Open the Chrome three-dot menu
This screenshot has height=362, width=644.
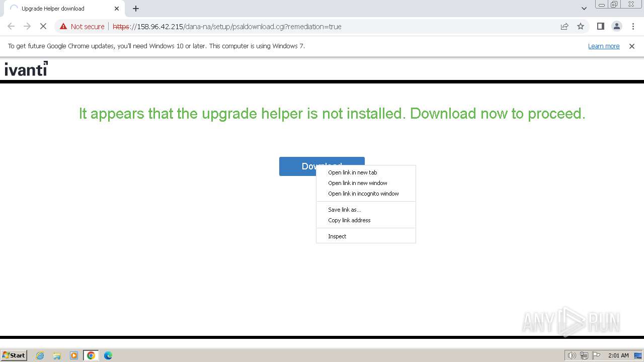[633, 26]
